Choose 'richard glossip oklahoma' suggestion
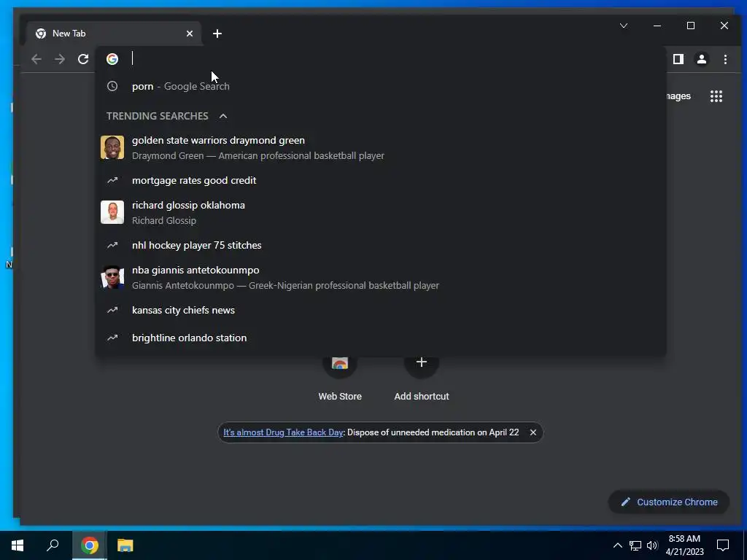 tap(381, 212)
